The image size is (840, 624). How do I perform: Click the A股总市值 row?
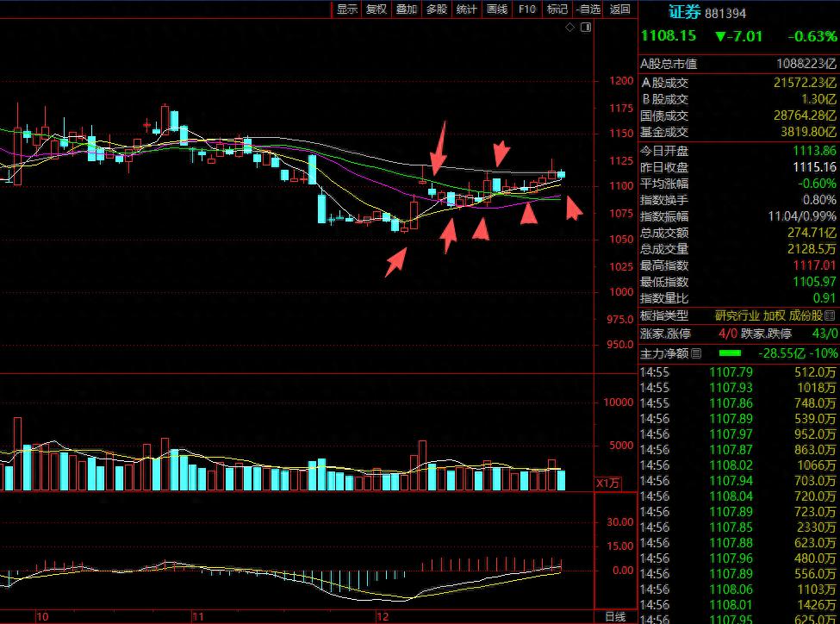click(738, 64)
